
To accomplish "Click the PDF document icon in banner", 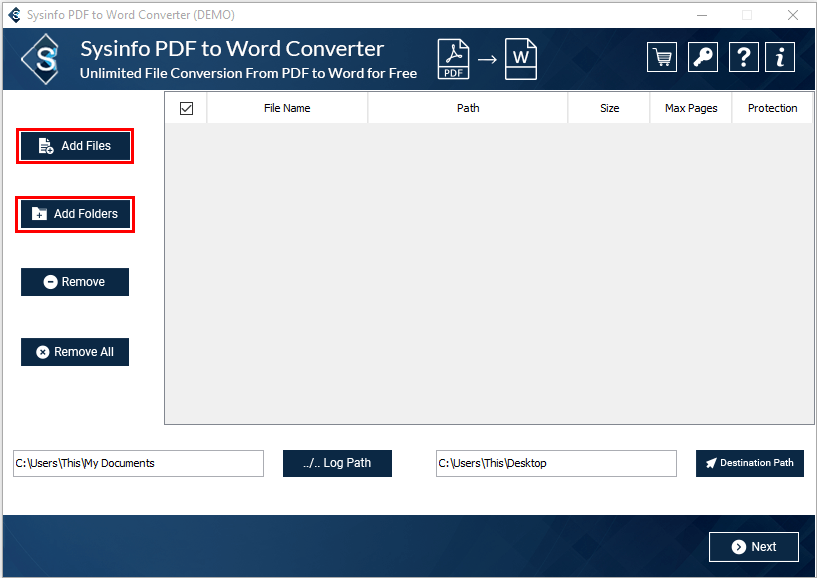I will pyautogui.click(x=453, y=58).
